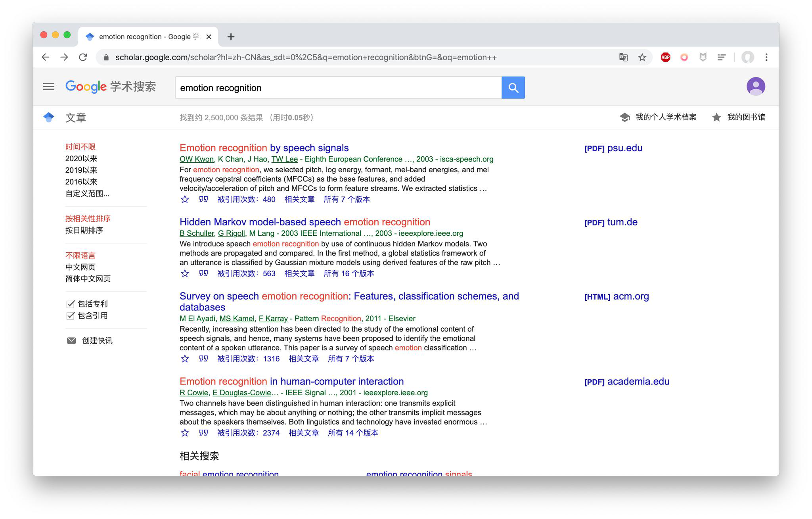Image resolution: width=812 pixels, height=519 pixels.
Task: Toggle the 包含引用 checkbox
Action: coord(71,316)
